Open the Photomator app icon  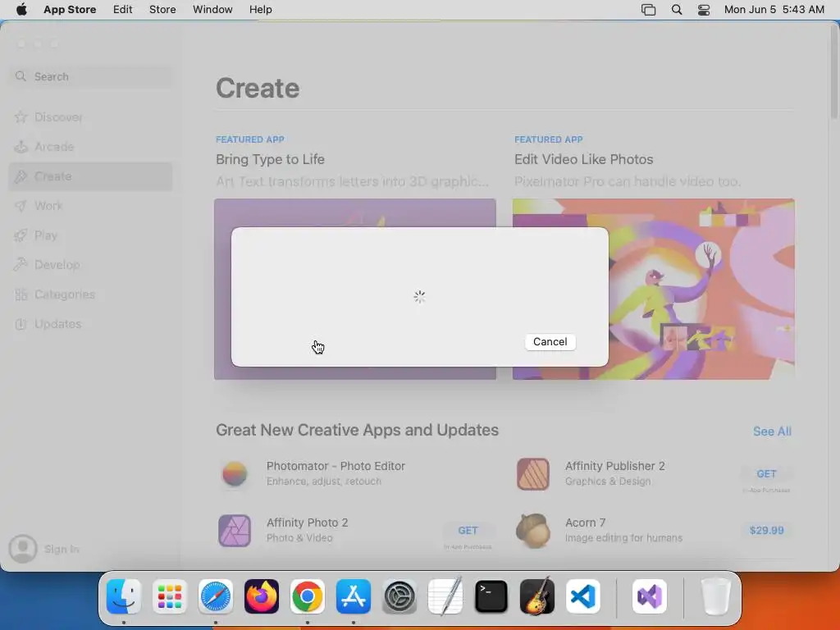click(x=235, y=473)
